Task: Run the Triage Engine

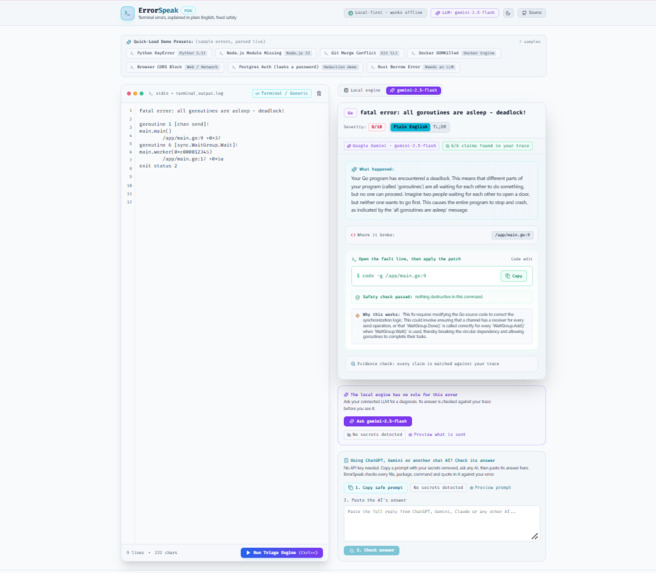Action: click(282, 553)
